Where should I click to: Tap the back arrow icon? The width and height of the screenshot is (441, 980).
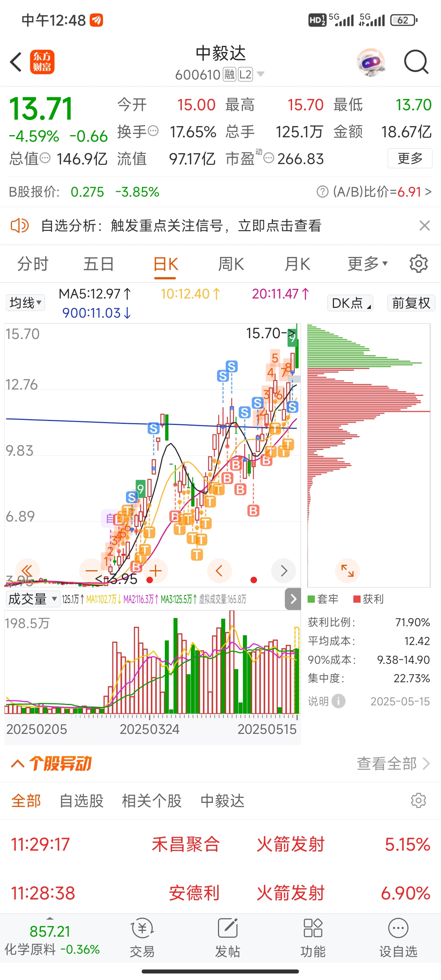point(16,62)
